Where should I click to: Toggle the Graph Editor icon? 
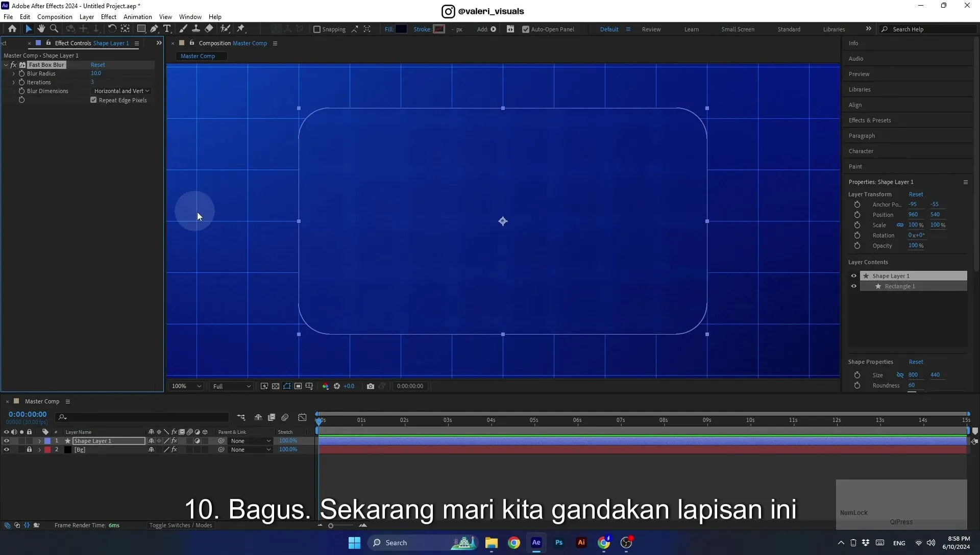[302, 417]
